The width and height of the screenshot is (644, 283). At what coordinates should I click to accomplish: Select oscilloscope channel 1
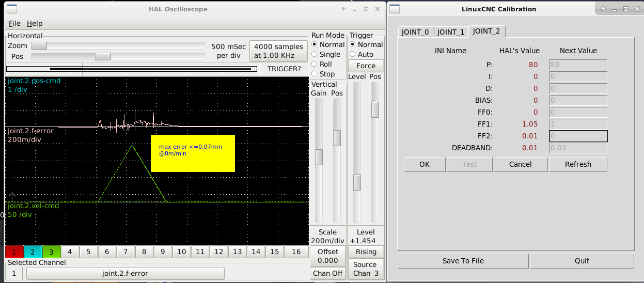[x=14, y=251]
